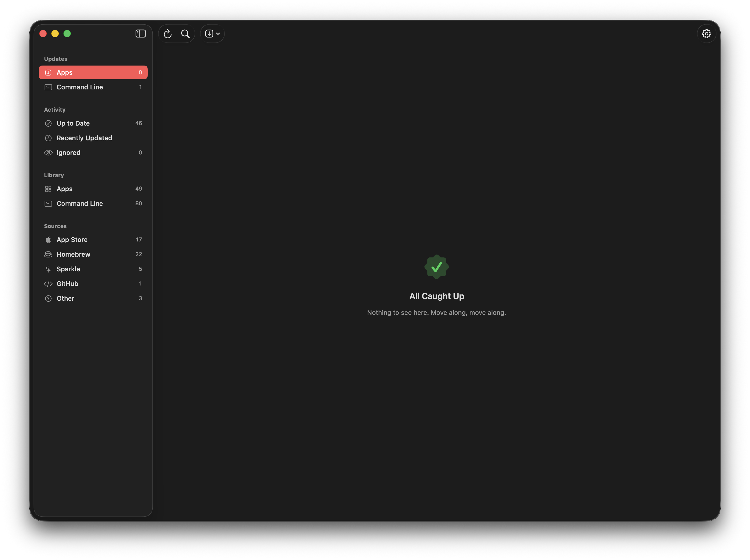
Task: Filter by Sparkle source
Action: point(93,269)
